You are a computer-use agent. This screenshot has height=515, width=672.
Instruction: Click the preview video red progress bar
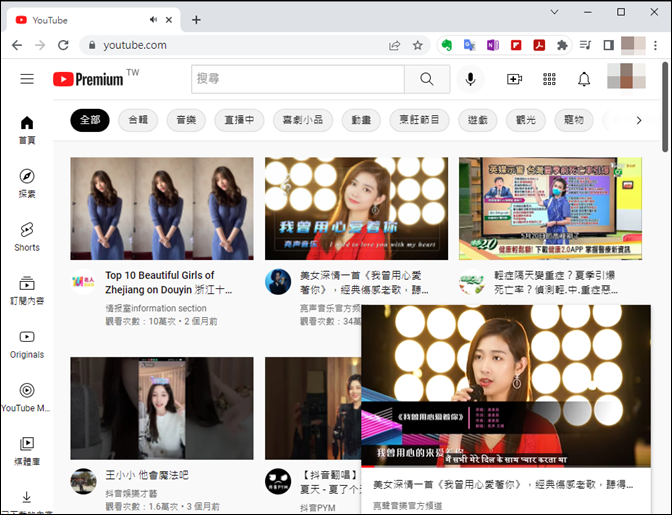point(368,466)
